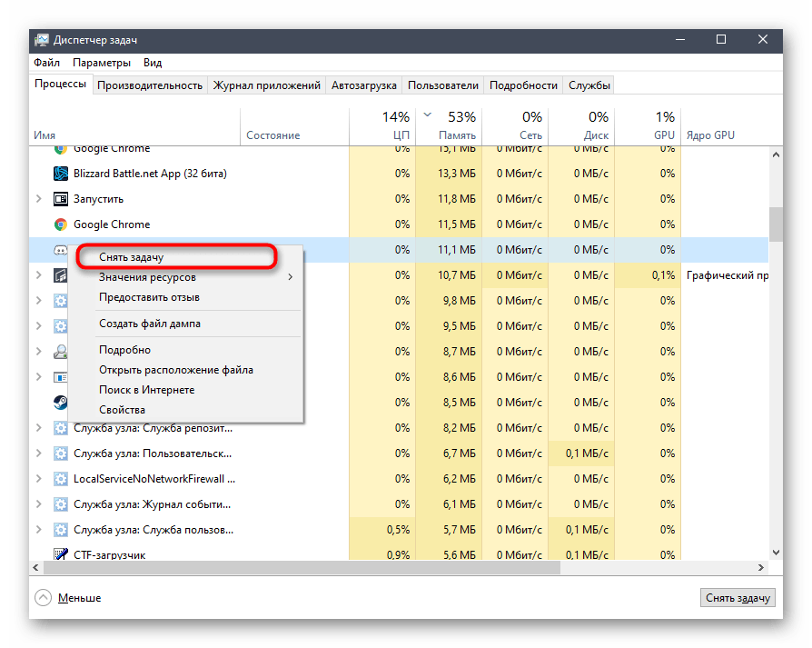812x648 pixels.
Task: Select the Discord icon in highlighted row
Action: pos(61,250)
